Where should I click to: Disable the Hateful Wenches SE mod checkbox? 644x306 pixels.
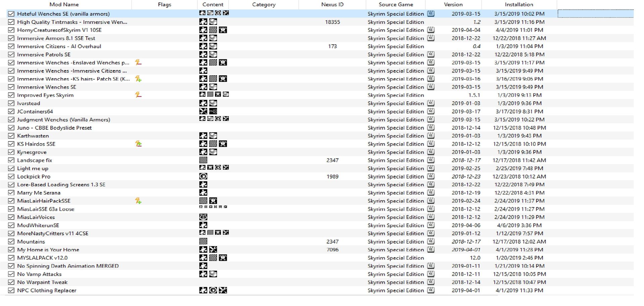click(x=11, y=14)
